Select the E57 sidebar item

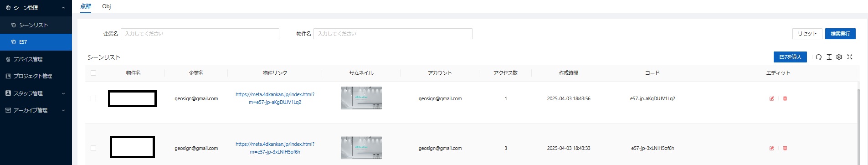36,42
